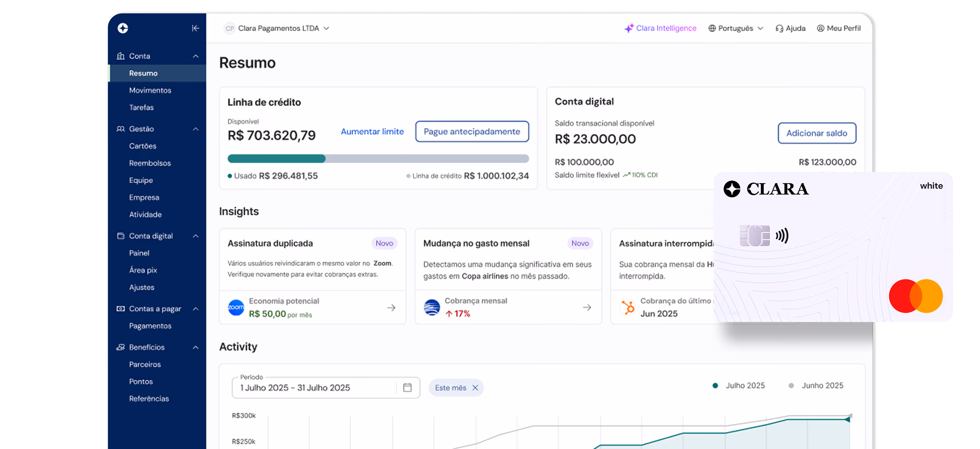The image size is (980, 449).
Task: Open the calendar picker icon
Action: point(407,387)
